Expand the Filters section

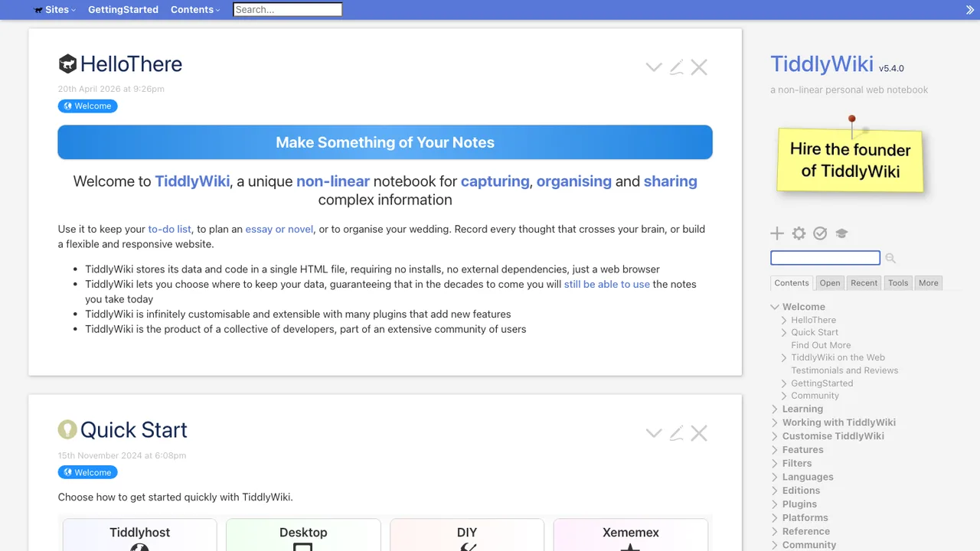775,463
